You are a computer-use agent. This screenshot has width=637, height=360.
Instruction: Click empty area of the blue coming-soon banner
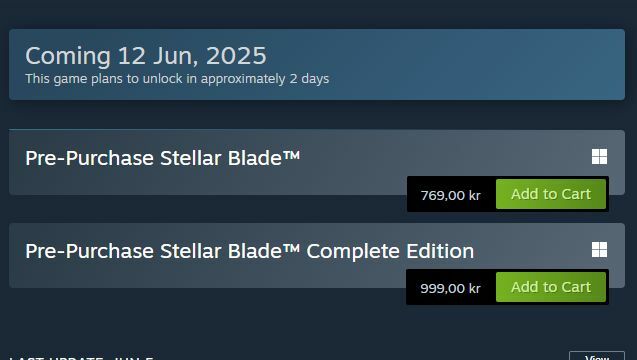tap(467, 64)
